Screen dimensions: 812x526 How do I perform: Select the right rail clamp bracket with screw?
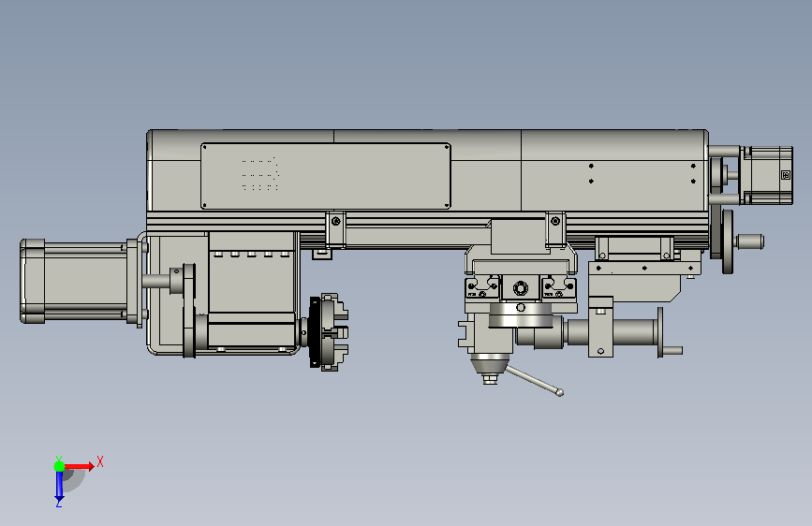point(555,228)
